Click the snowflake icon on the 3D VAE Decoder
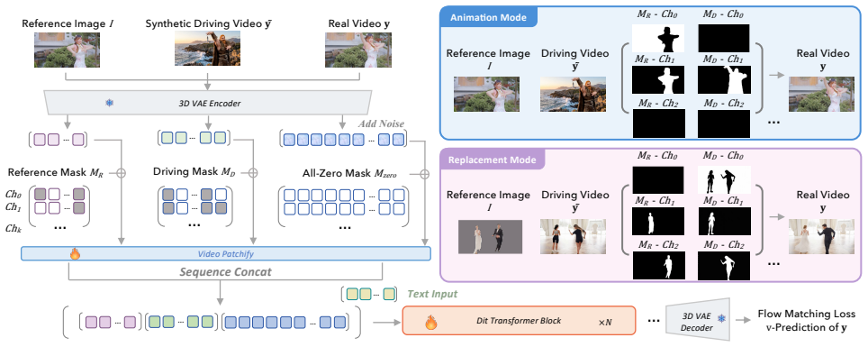This screenshot has height=347, width=868. click(722, 318)
